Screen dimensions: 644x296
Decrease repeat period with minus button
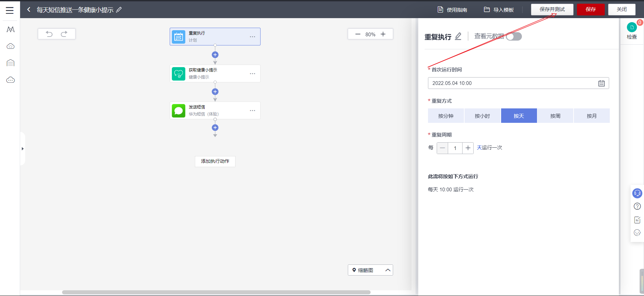click(442, 148)
